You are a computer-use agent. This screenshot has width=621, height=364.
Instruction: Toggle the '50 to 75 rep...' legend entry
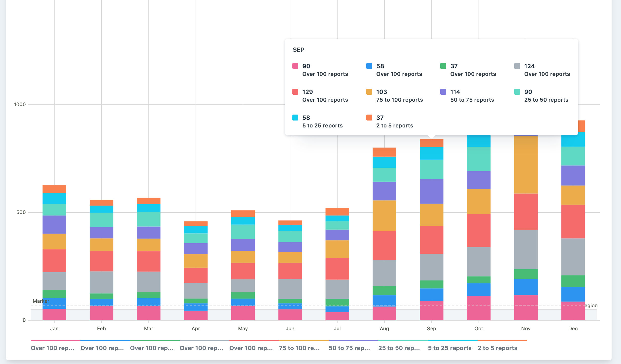click(349, 348)
